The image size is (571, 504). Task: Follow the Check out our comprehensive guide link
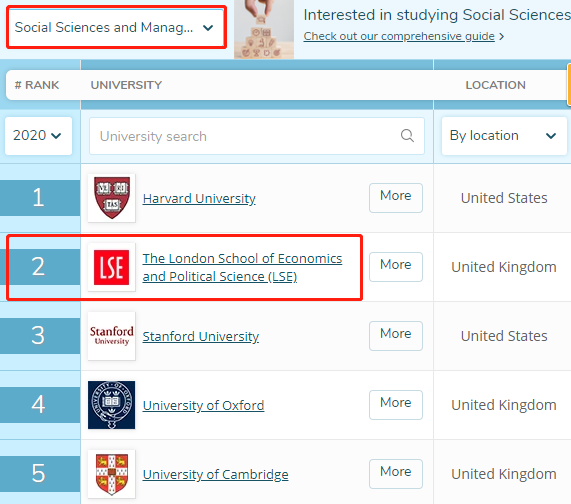399,36
